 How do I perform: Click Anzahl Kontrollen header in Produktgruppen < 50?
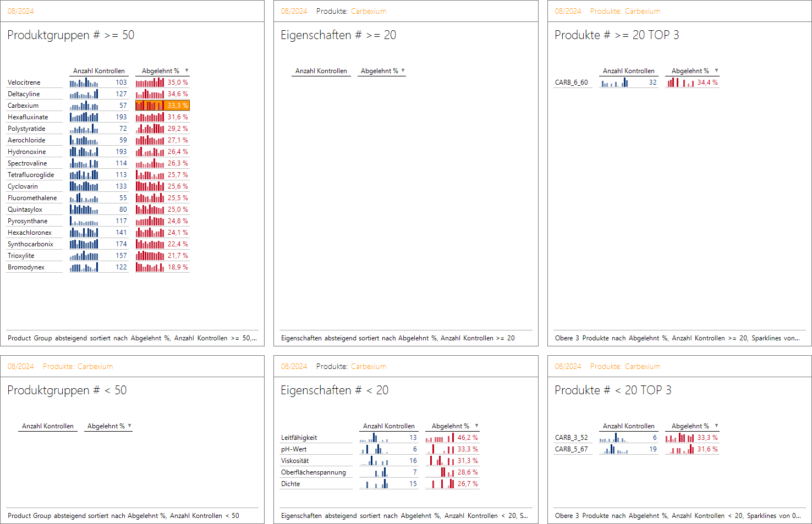click(48, 426)
